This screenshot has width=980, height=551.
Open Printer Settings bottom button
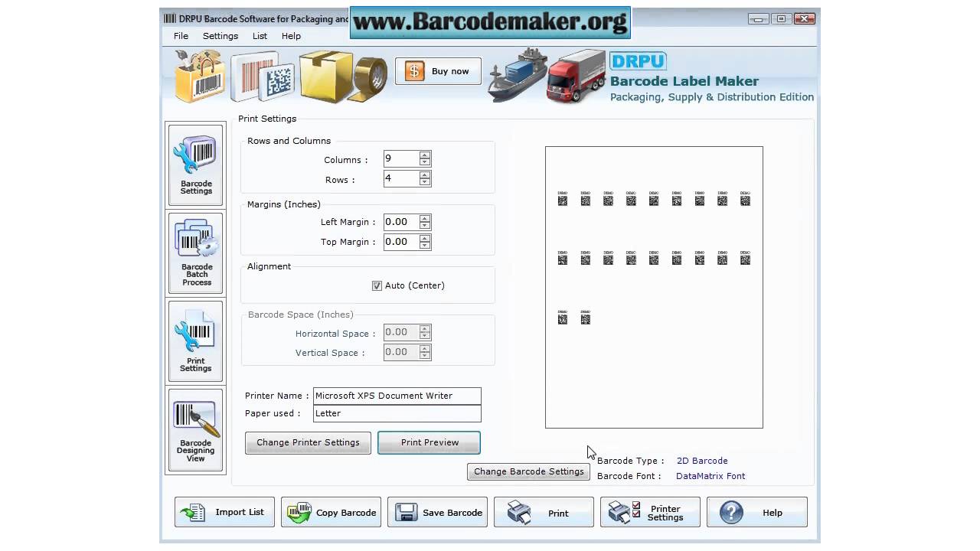(x=650, y=512)
